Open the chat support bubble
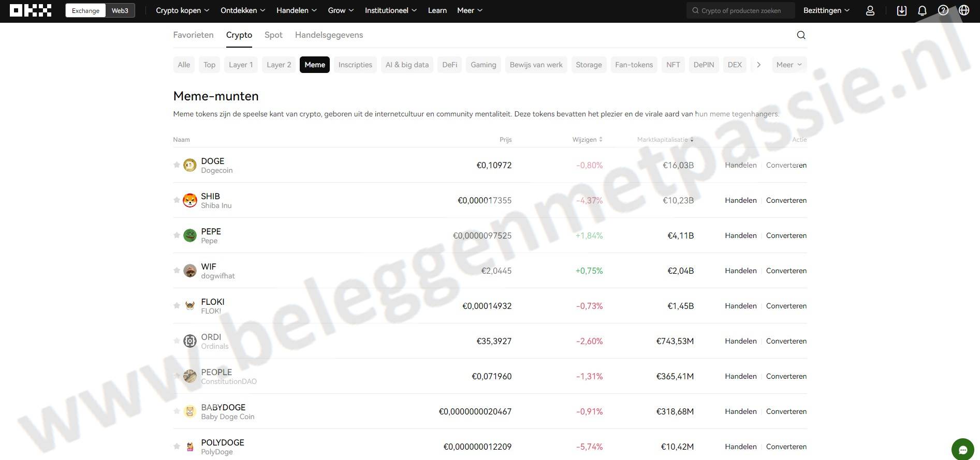Image resolution: width=980 pixels, height=460 pixels. [962, 450]
